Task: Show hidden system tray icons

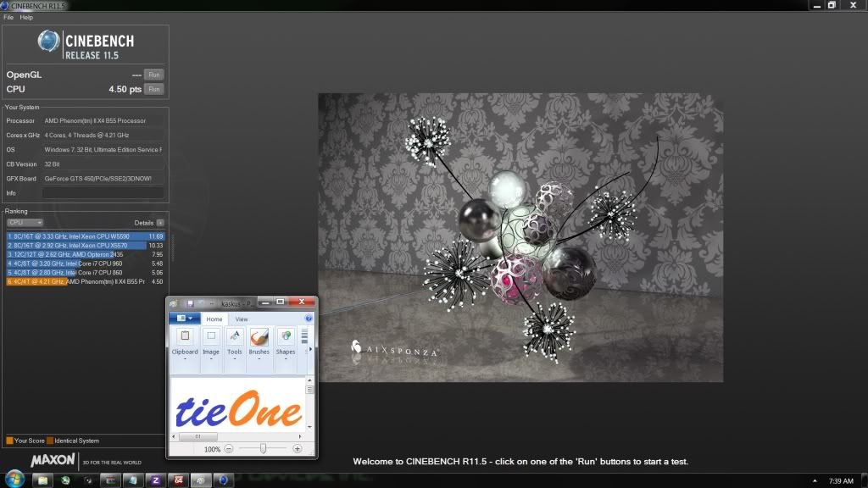Action: [815, 481]
